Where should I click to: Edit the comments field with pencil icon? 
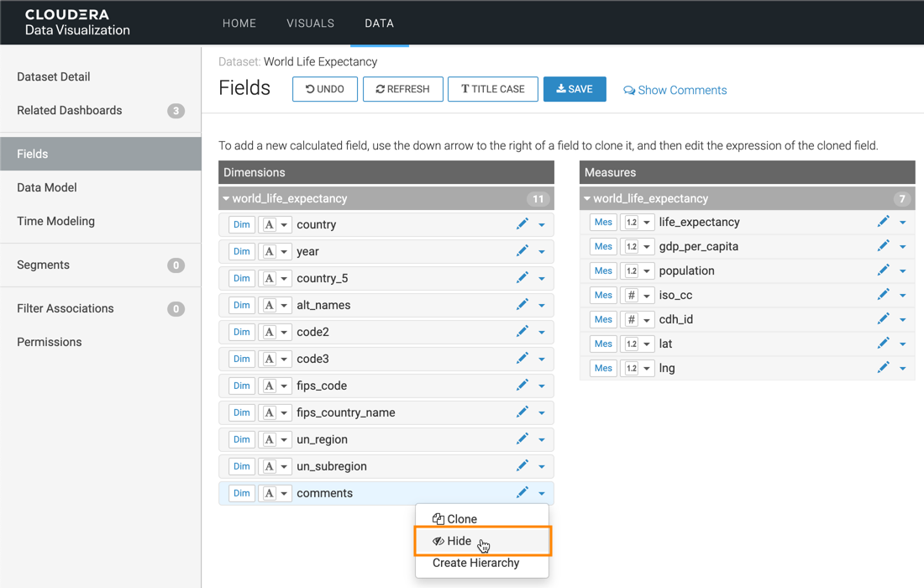(522, 493)
